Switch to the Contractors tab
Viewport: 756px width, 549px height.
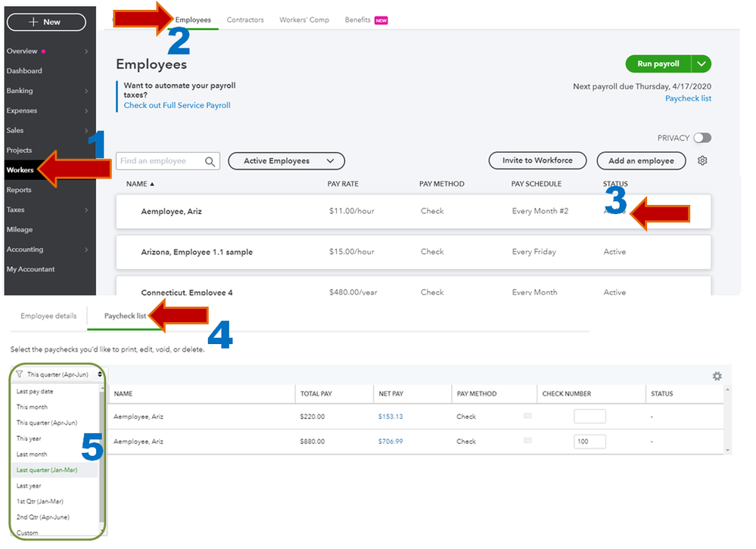pyautogui.click(x=245, y=20)
